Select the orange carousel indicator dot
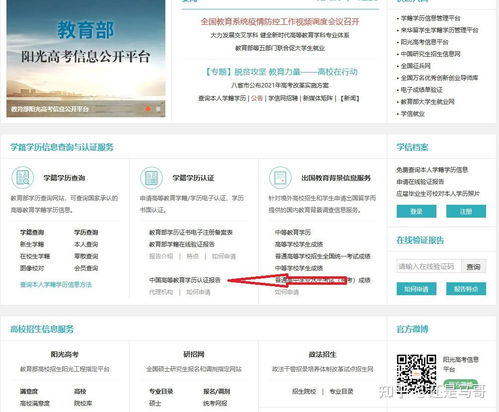This screenshot has width=499, height=412. (148, 109)
